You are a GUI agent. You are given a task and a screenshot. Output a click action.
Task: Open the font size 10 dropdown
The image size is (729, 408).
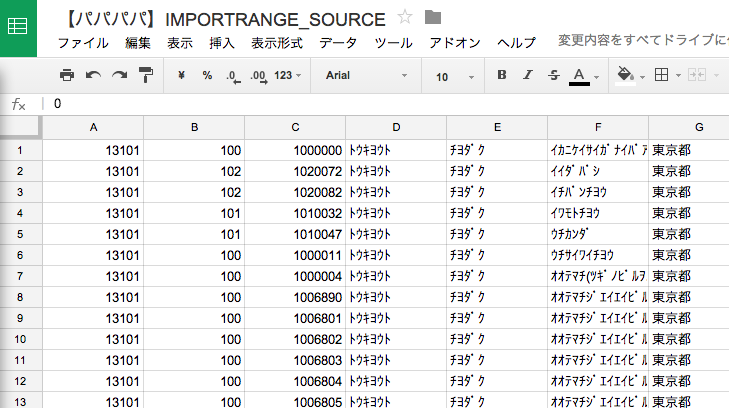(454, 77)
